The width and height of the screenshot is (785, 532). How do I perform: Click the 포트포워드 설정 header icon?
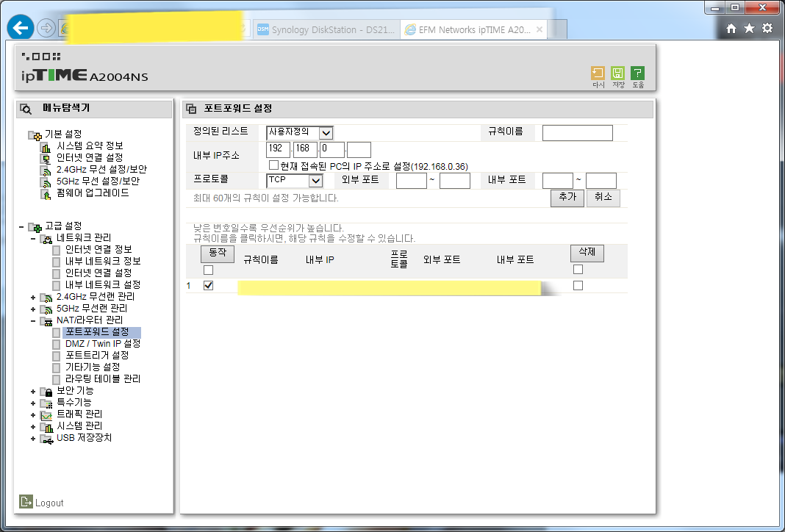pyautogui.click(x=192, y=109)
